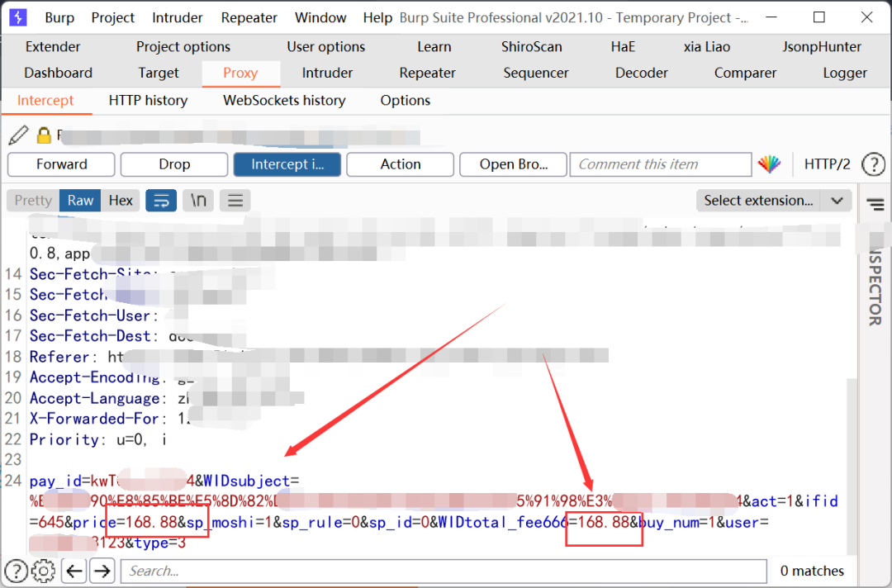Switch to Pretty view
Image resolution: width=892 pixels, height=588 pixels.
[x=33, y=201]
